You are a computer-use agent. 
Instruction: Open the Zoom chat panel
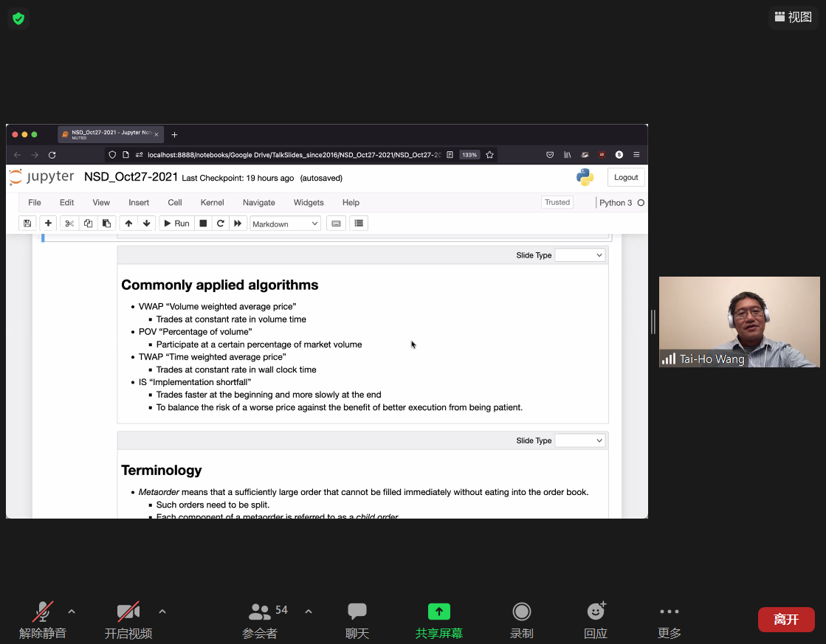coord(357,620)
